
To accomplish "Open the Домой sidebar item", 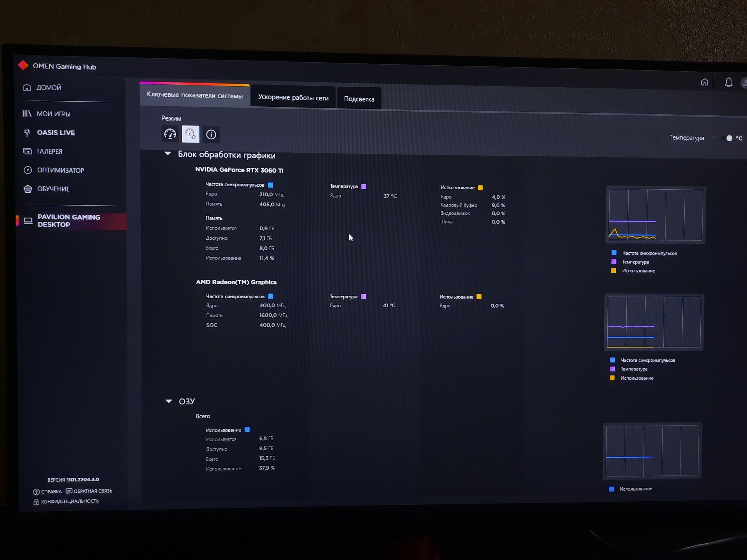I will click(x=42, y=88).
